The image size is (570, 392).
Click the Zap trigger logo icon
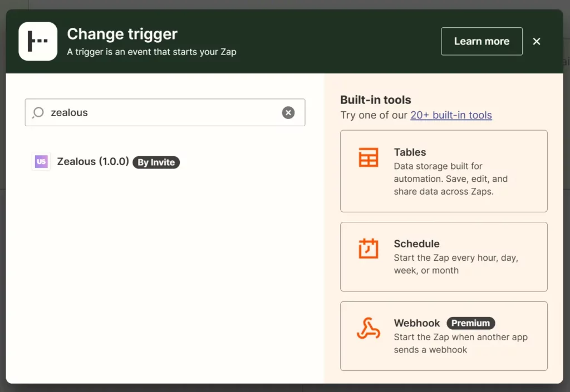[x=38, y=41]
